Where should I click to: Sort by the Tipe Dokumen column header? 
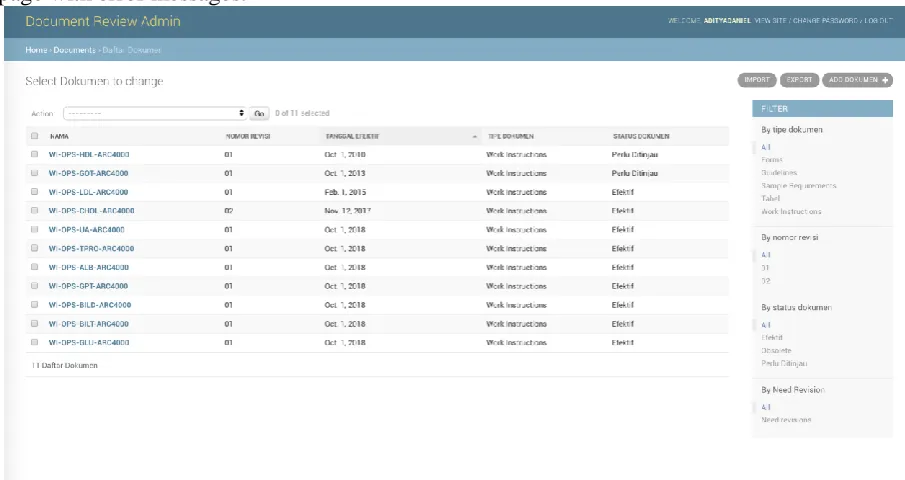(511, 137)
